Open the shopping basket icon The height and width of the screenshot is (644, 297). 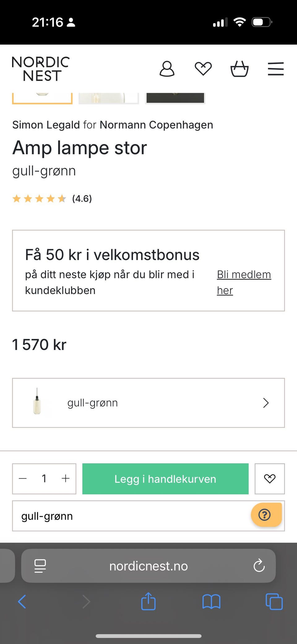point(239,69)
